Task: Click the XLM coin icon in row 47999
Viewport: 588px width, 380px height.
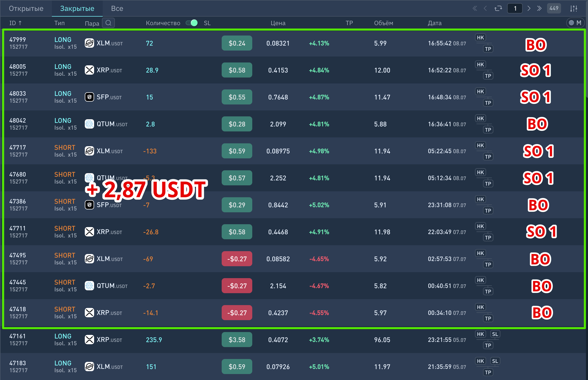Action: pos(89,43)
